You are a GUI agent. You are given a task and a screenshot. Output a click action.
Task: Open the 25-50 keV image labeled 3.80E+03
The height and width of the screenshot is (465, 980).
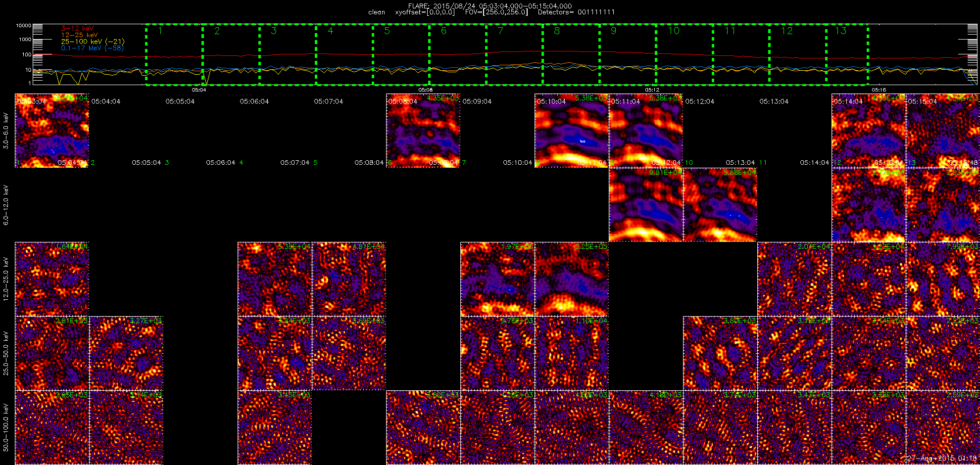tap(720, 353)
